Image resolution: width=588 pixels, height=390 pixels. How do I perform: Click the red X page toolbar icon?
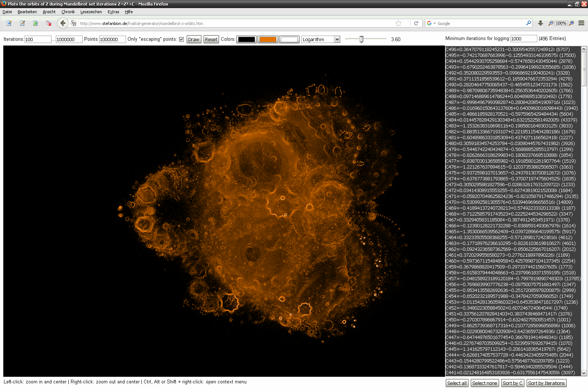[x=49, y=23]
